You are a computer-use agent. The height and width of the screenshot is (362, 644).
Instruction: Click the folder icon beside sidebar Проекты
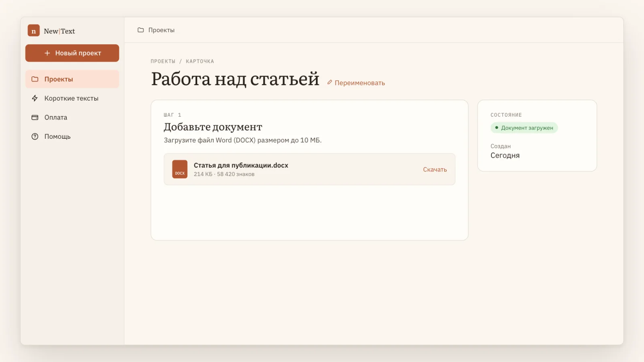[35, 79]
